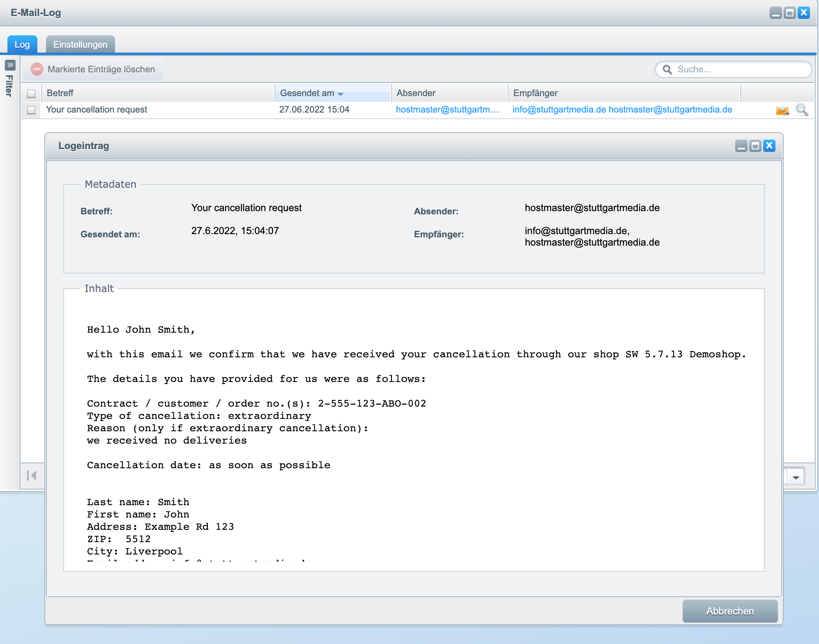Click the 'Hello John Smith,' line
The height and width of the screenshot is (644, 819).
coord(141,329)
